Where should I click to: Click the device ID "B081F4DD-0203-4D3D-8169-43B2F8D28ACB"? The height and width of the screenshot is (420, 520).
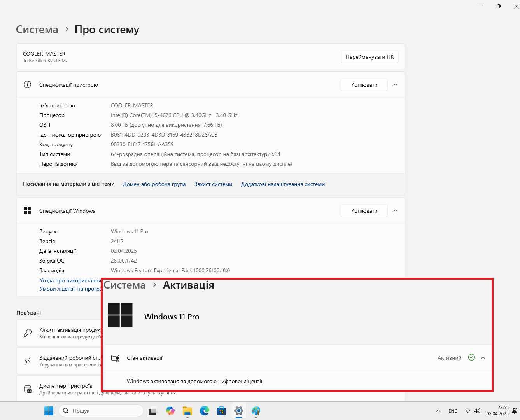click(x=164, y=135)
